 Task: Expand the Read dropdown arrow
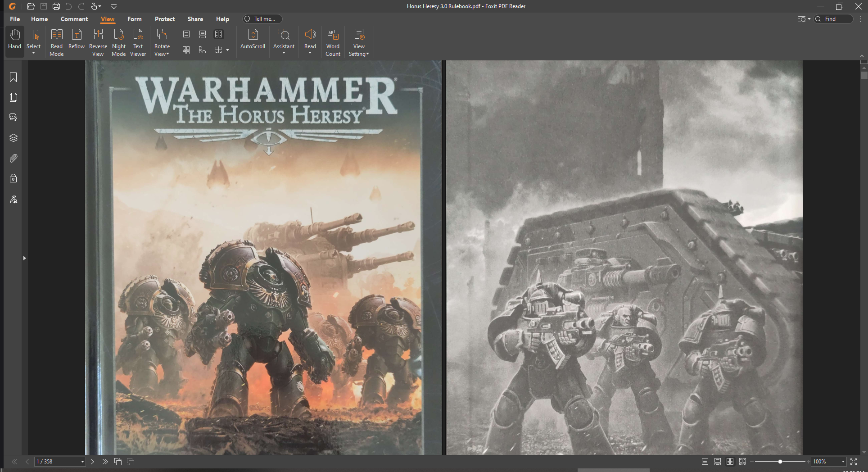coord(310,53)
